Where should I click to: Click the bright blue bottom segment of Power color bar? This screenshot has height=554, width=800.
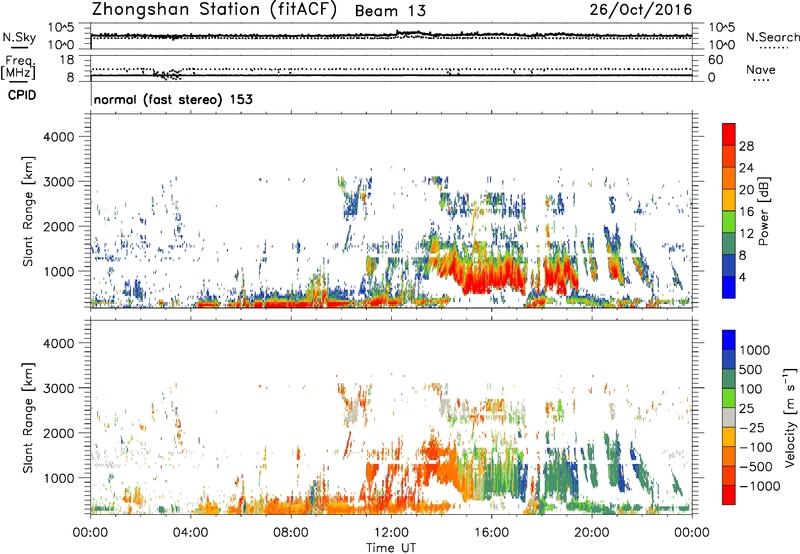(729, 288)
